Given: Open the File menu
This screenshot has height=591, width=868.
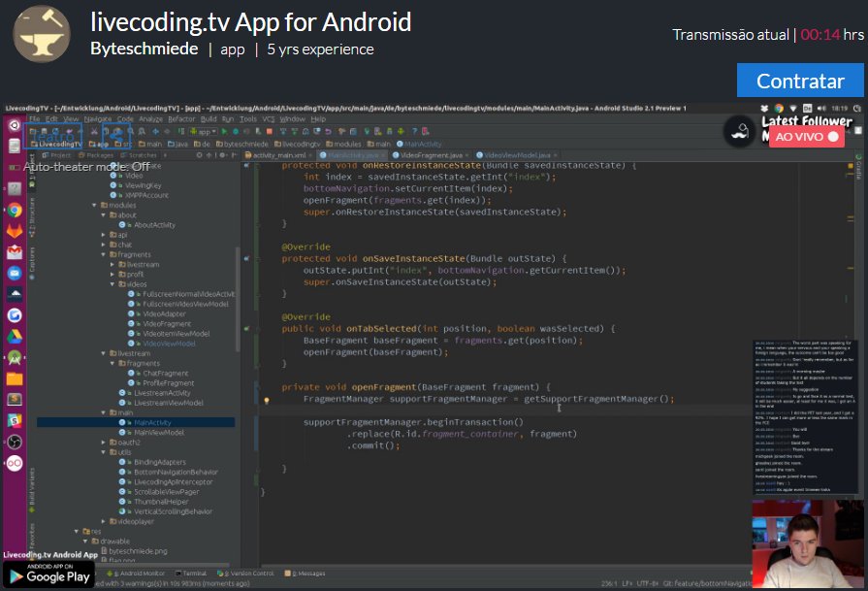Looking at the screenshot, I should click(x=34, y=119).
